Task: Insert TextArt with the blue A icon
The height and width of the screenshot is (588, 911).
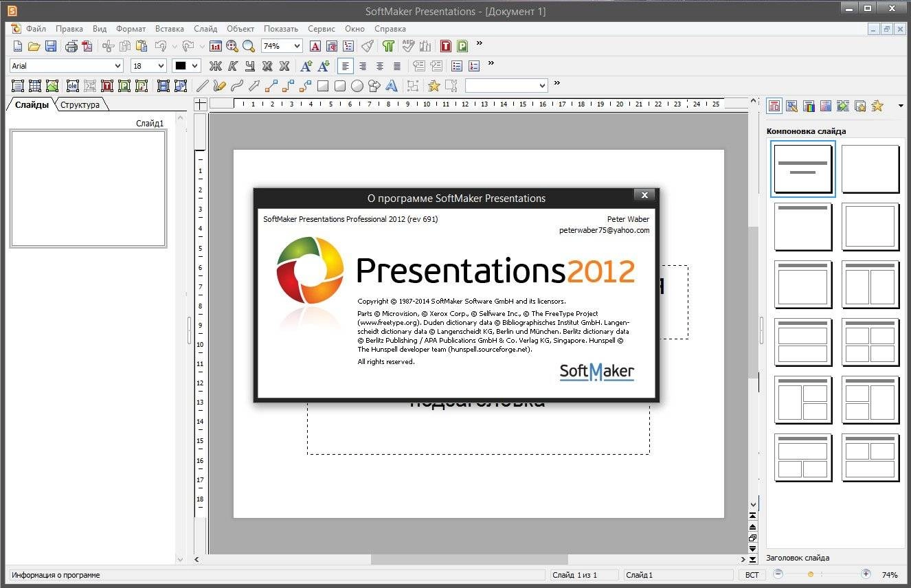Action: (392, 86)
